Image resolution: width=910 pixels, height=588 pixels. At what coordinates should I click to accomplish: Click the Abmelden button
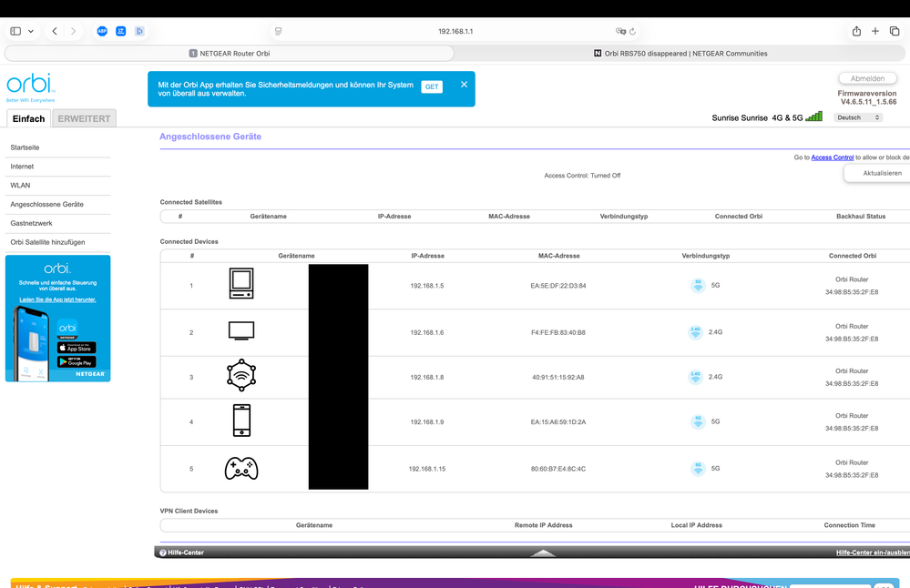click(867, 79)
